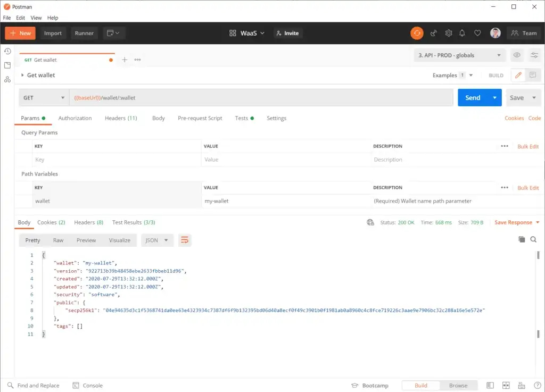
Task: Open tab options three-dot menu
Action: pos(138,60)
